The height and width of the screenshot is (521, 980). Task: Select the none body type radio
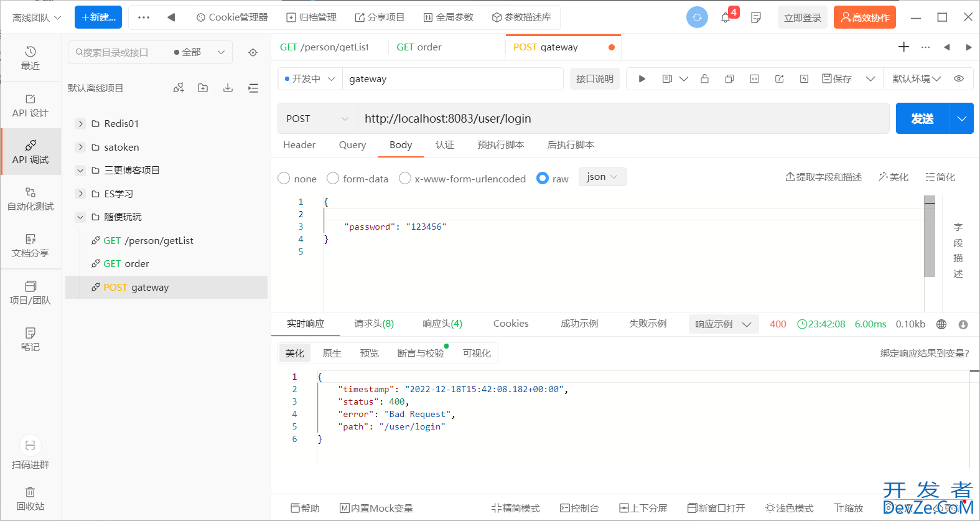pyautogui.click(x=284, y=178)
